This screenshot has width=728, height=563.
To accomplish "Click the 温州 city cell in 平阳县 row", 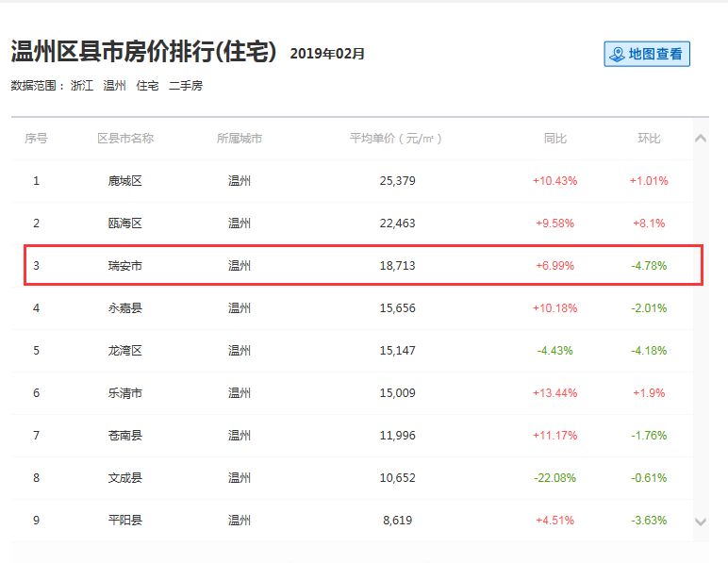I will click(240, 520).
